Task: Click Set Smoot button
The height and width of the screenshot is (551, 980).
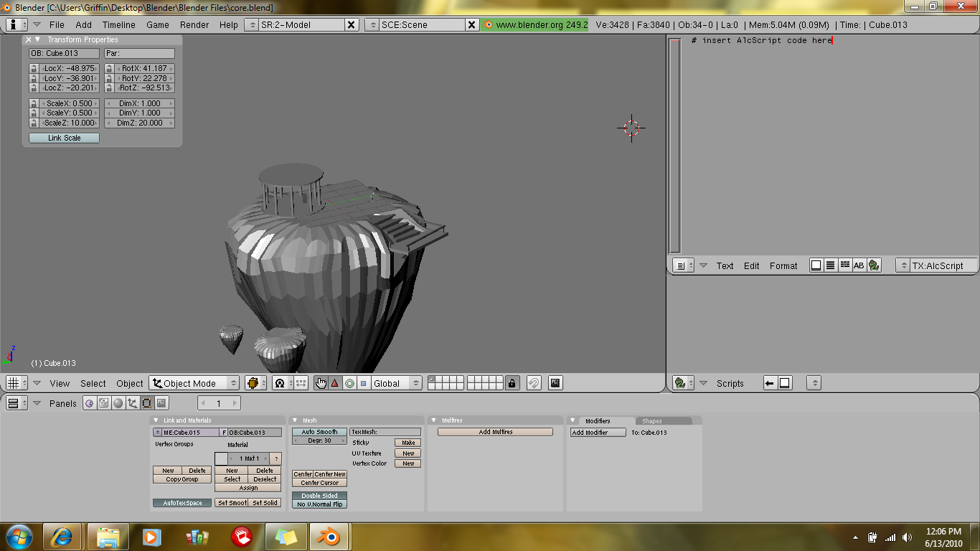Action: click(232, 503)
